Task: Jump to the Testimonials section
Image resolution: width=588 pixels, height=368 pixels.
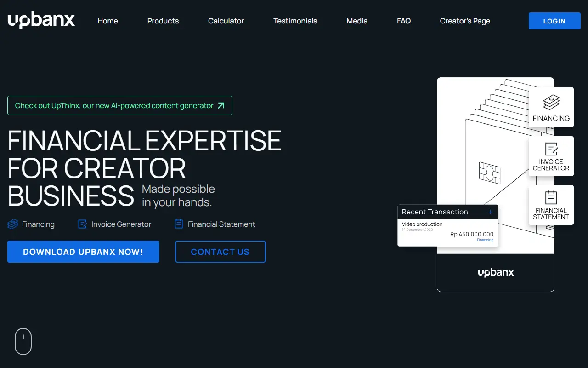Action: point(295,21)
